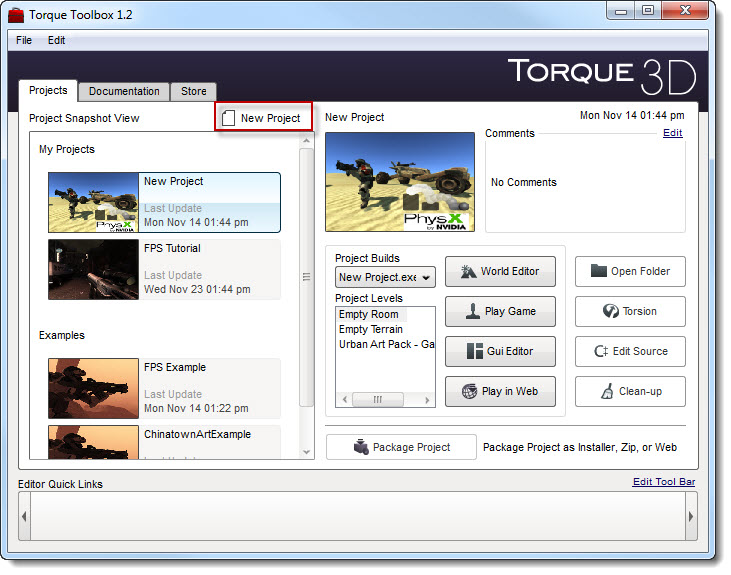
Task: Switch to the Documentation tab
Action: [x=124, y=91]
